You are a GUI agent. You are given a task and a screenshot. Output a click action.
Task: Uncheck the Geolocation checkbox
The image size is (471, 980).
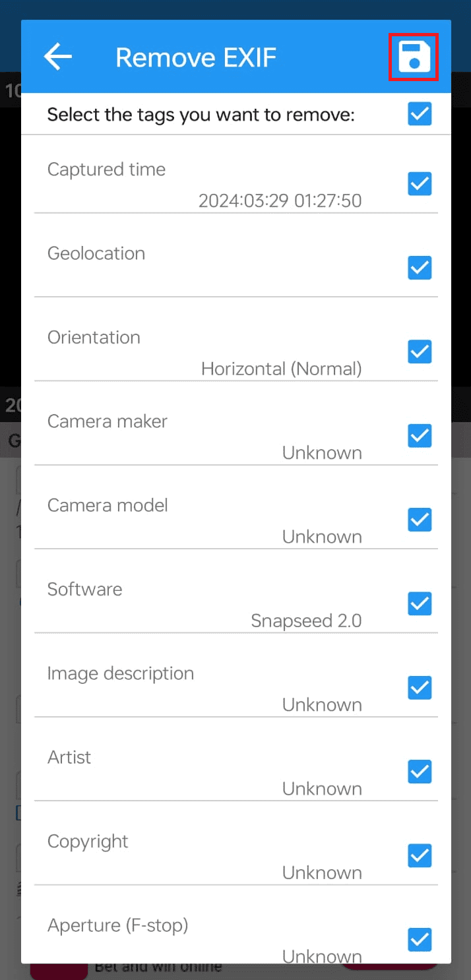[420, 268]
